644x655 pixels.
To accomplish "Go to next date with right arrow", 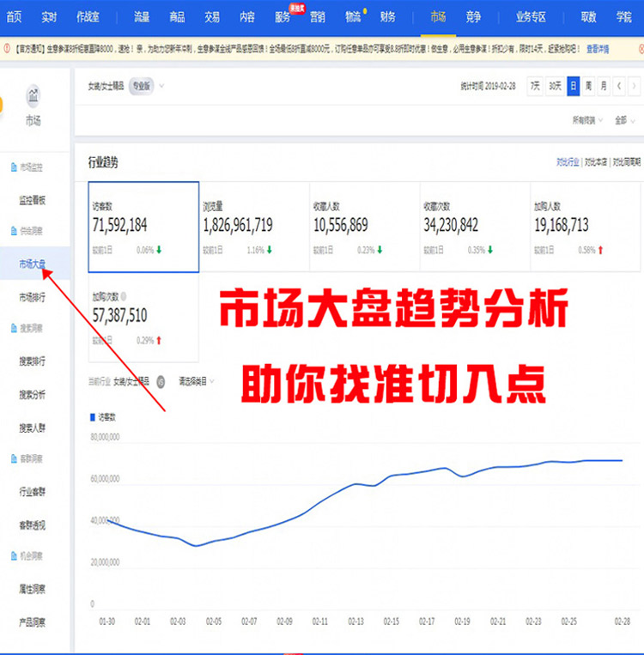I will [634, 86].
